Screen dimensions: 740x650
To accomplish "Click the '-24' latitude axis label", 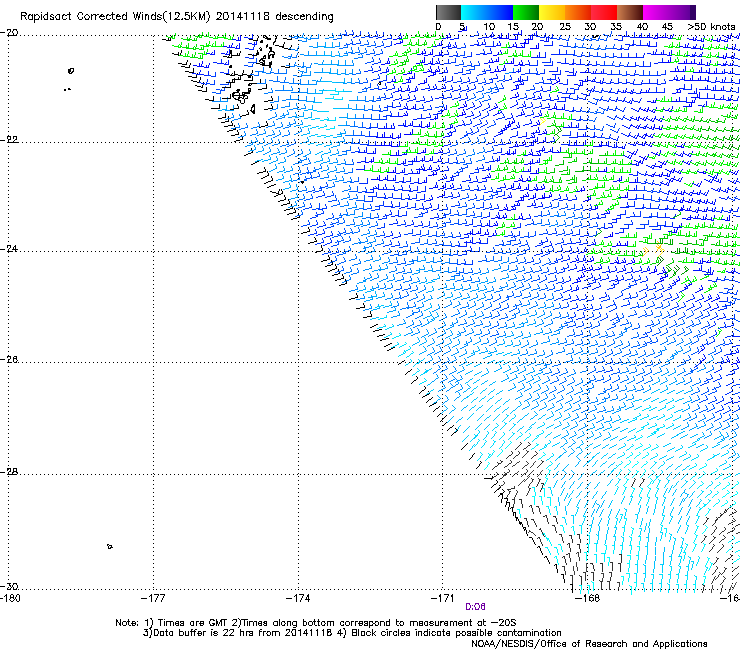I will click(10, 248).
